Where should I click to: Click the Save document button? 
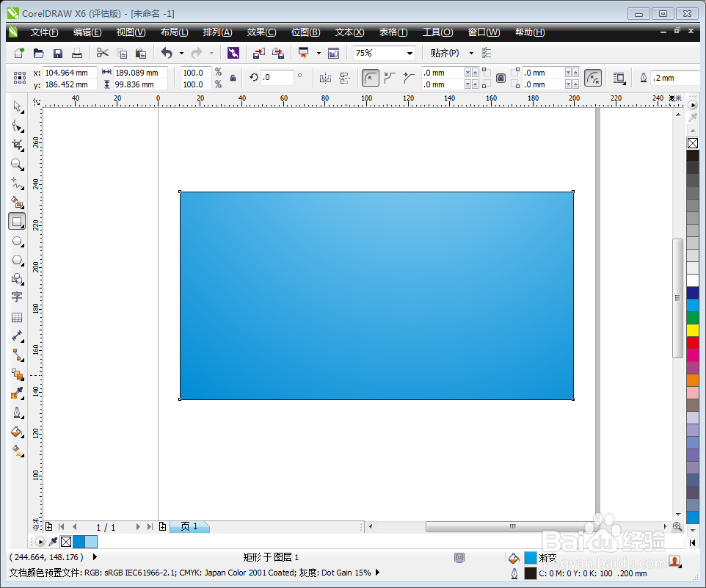click(x=57, y=52)
